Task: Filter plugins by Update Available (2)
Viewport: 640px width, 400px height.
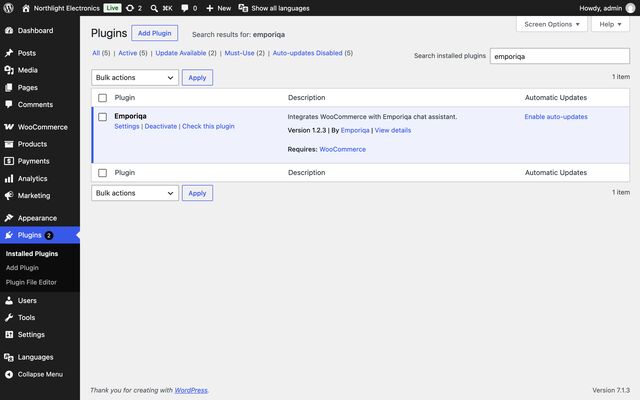Action: [x=186, y=53]
